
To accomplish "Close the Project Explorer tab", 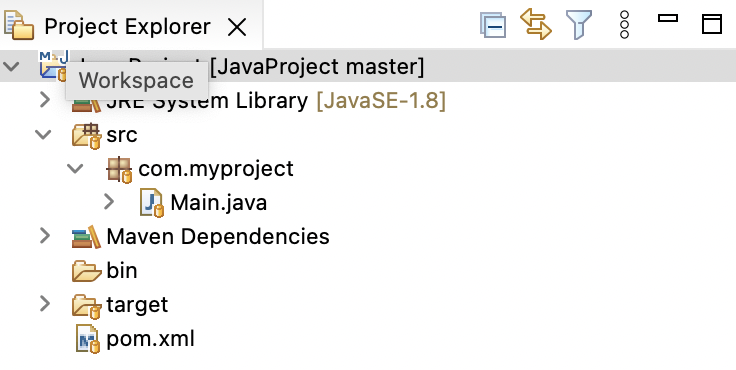I will [x=237, y=27].
